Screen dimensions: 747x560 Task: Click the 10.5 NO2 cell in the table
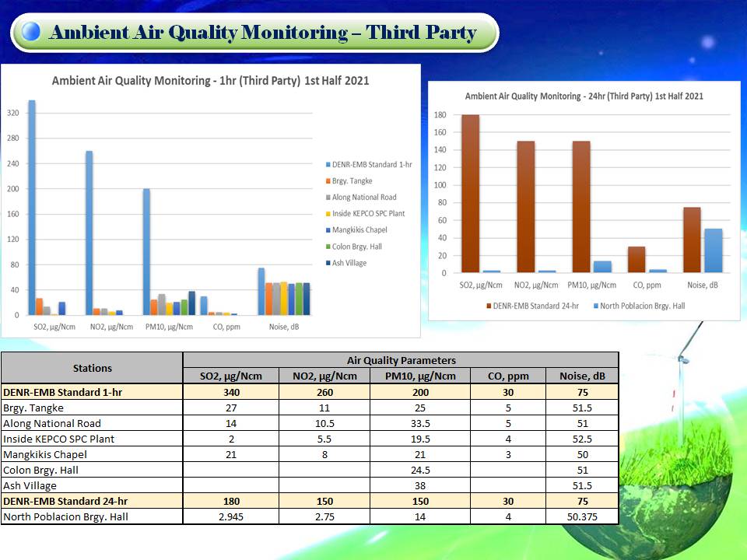tap(325, 424)
